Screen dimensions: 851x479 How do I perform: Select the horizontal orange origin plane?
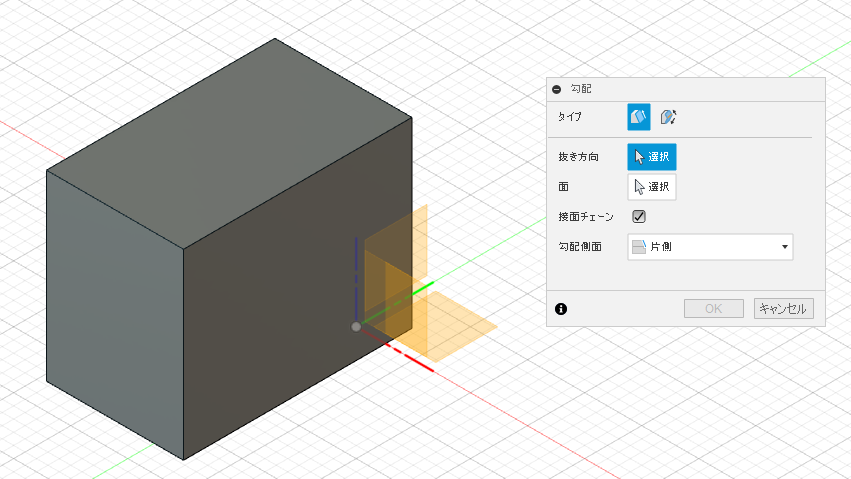pos(453,325)
